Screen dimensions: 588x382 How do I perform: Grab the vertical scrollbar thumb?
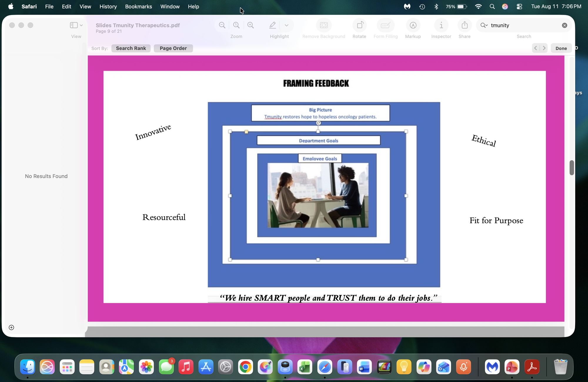coord(572,167)
